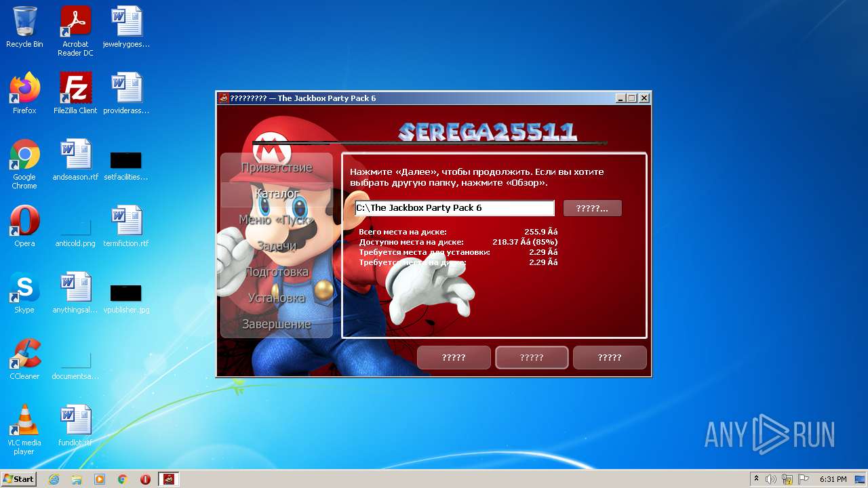The width and height of the screenshot is (868, 488).
Task: Click the 'Требуется места для установки:' label
Action: (425, 252)
